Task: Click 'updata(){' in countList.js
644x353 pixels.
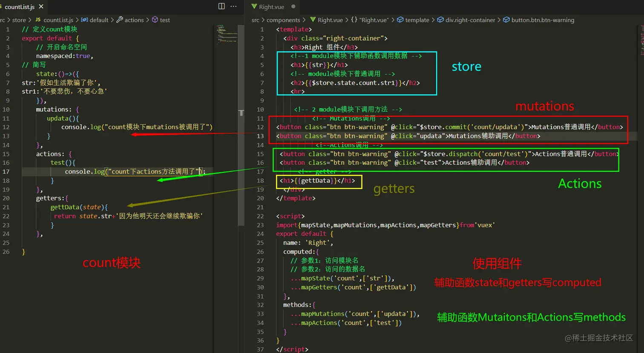Action: (63, 118)
